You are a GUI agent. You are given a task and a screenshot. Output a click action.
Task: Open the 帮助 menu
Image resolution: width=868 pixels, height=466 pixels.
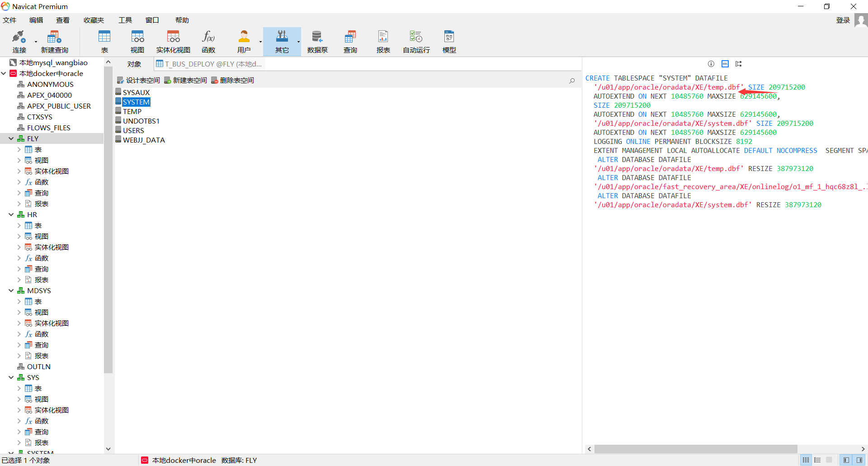182,20
